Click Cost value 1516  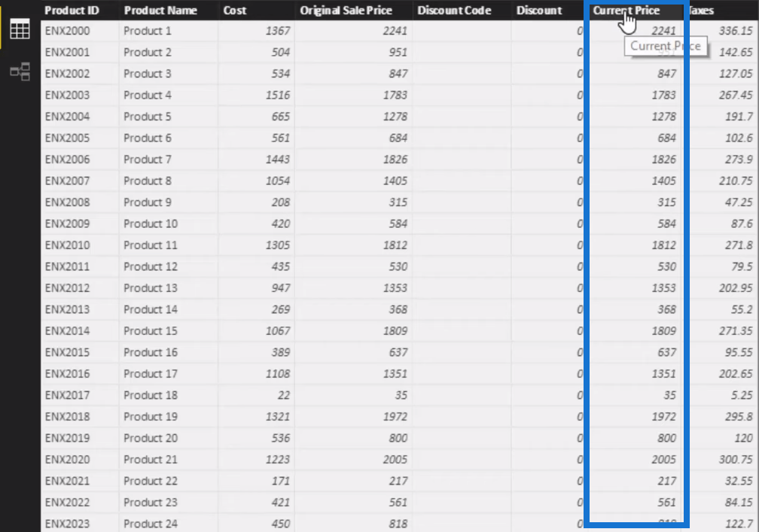tap(278, 95)
